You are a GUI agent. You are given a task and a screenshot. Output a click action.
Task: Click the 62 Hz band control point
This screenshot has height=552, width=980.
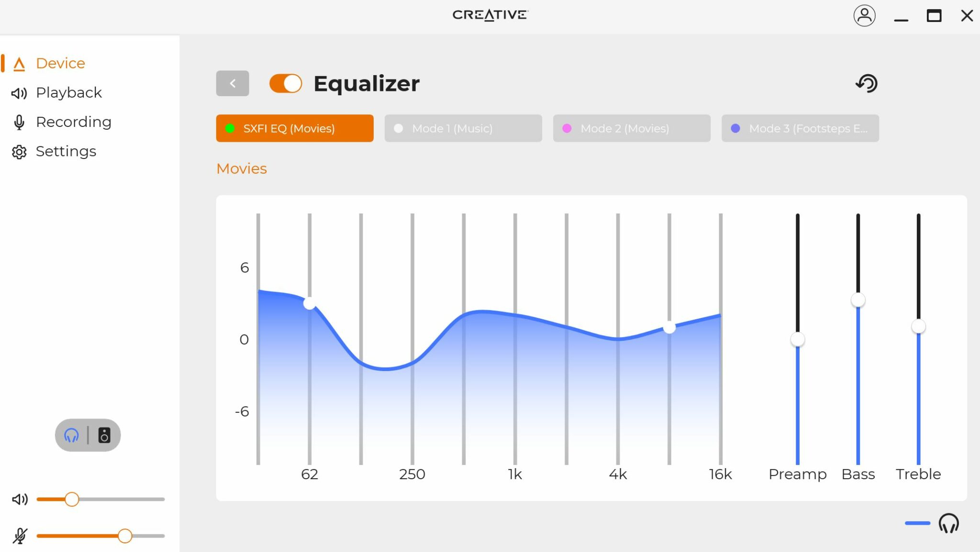pyautogui.click(x=310, y=303)
